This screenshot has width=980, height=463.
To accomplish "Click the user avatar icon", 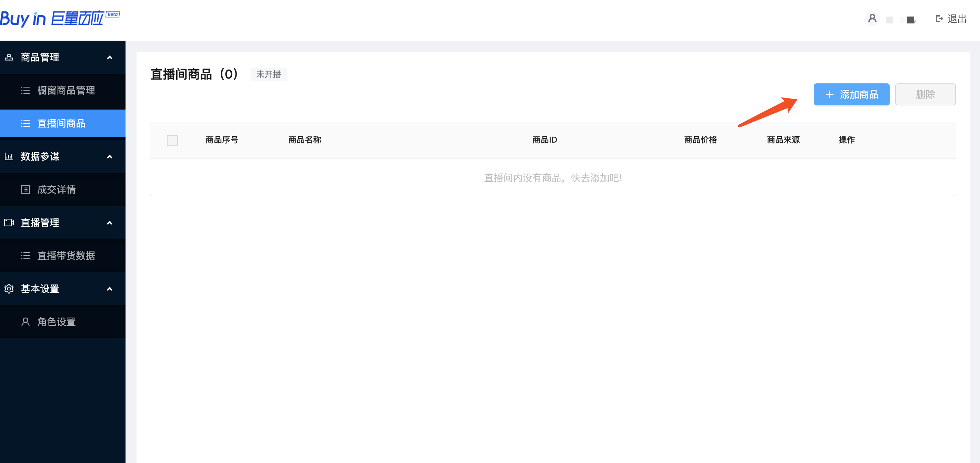I will [872, 18].
